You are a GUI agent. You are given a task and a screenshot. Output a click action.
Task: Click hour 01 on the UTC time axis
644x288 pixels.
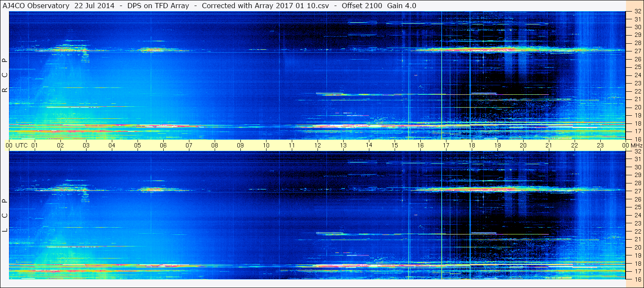[x=35, y=145]
